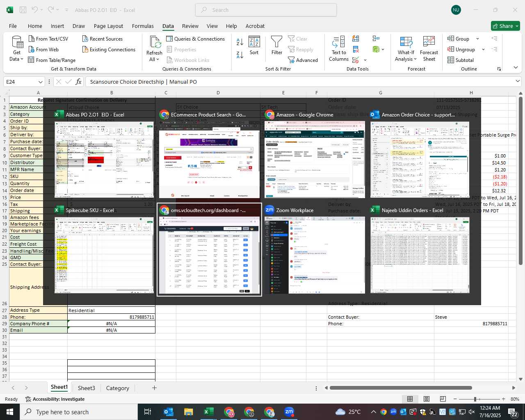Click the Get Data icon in the ribbon
The image size is (525, 420).
[x=17, y=43]
